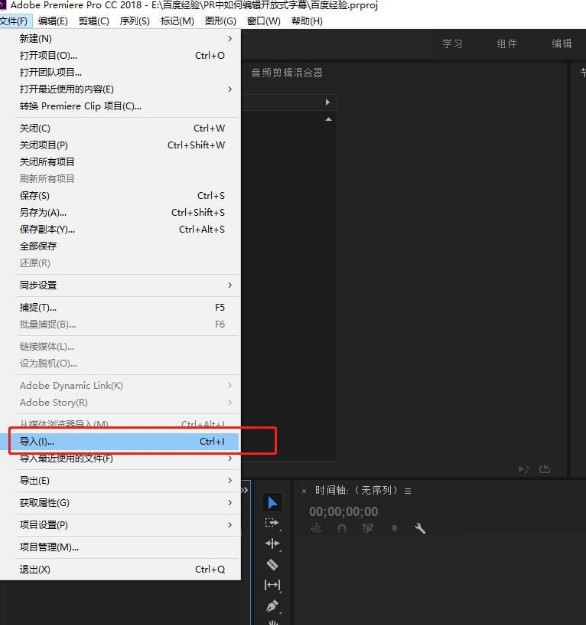This screenshot has height=625, width=586.
Task: Open the 序列(S) menu
Action: [135, 21]
